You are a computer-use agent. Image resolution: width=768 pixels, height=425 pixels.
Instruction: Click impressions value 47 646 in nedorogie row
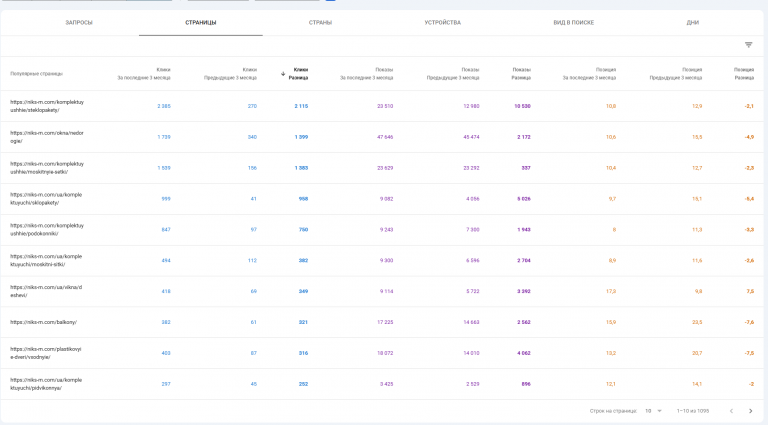click(x=385, y=137)
